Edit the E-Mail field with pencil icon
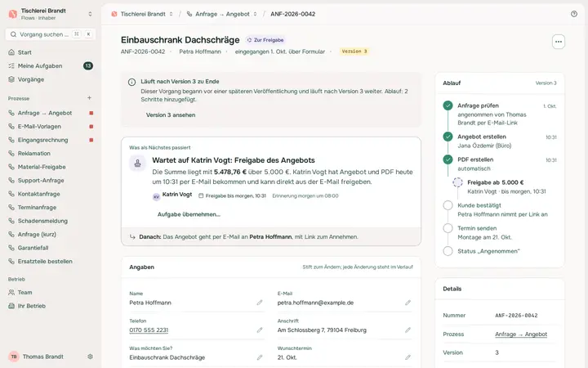Screen dimensions: 588x368 pyautogui.click(x=408, y=303)
